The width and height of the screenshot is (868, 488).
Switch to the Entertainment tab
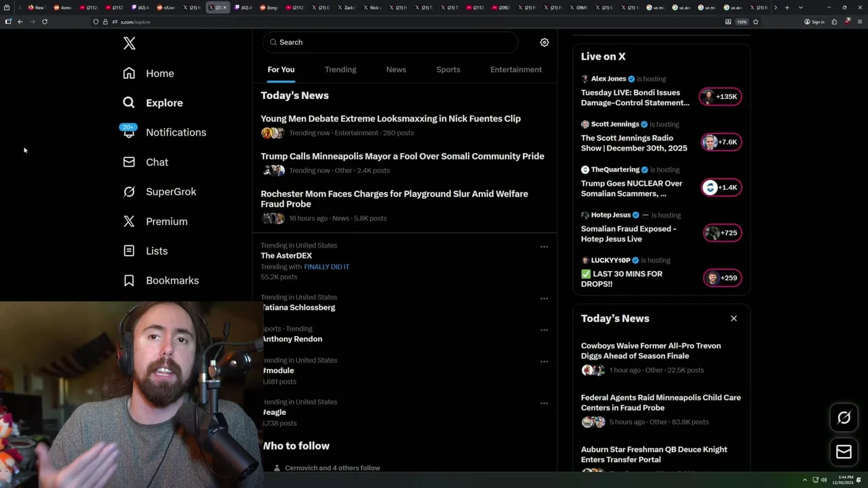tap(516, 70)
